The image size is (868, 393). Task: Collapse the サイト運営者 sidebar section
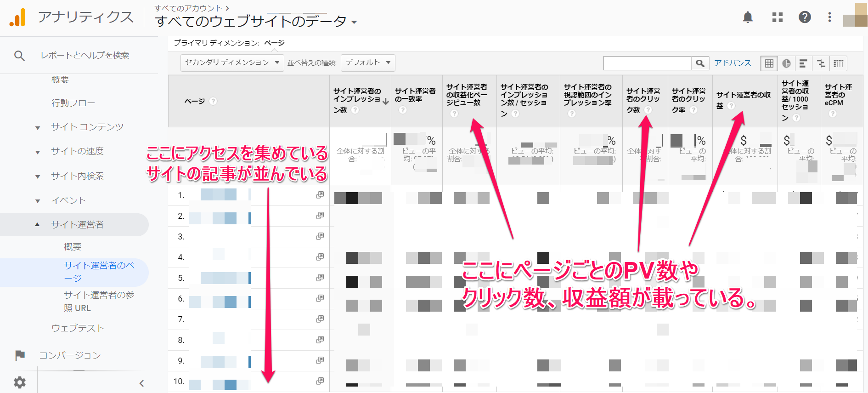click(x=38, y=225)
